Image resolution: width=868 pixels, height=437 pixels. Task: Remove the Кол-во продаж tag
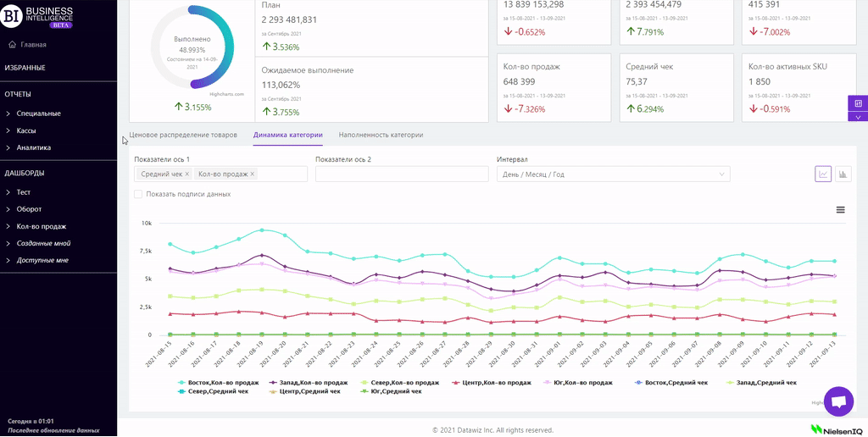(253, 174)
